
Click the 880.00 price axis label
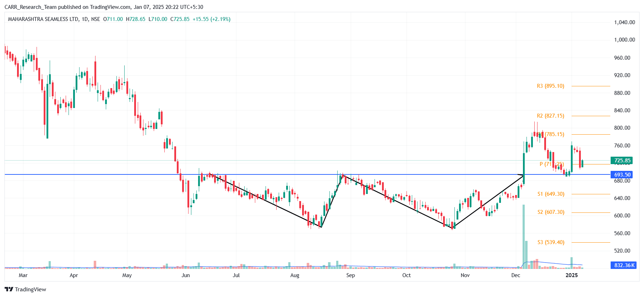tap(622, 93)
